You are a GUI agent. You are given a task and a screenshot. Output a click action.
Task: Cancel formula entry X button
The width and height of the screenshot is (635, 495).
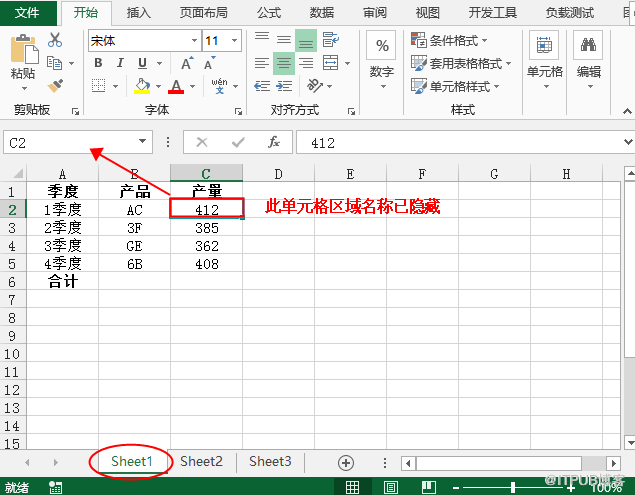(x=202, y=142)
